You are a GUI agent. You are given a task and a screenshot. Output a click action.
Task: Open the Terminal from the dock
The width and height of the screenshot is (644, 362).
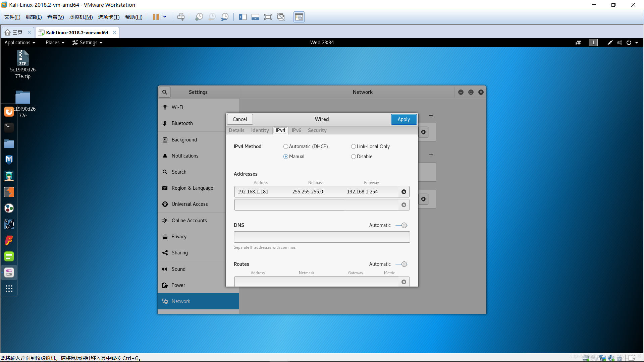9,127
